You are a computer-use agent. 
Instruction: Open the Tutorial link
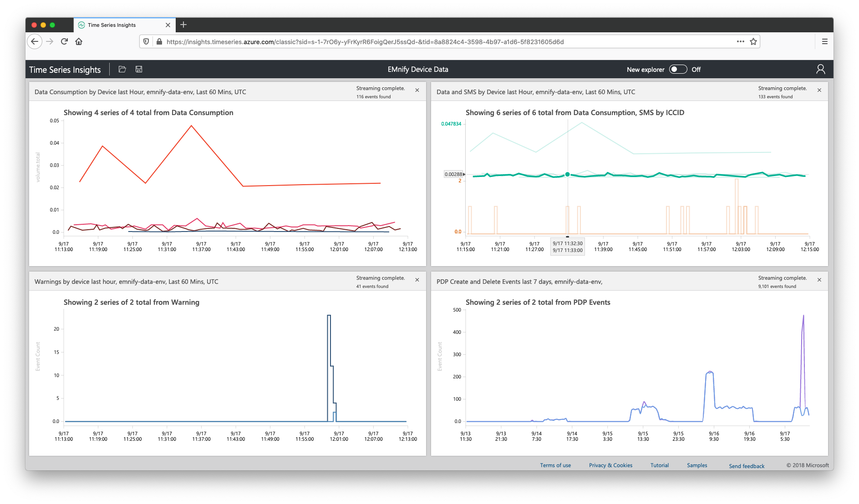659,465
